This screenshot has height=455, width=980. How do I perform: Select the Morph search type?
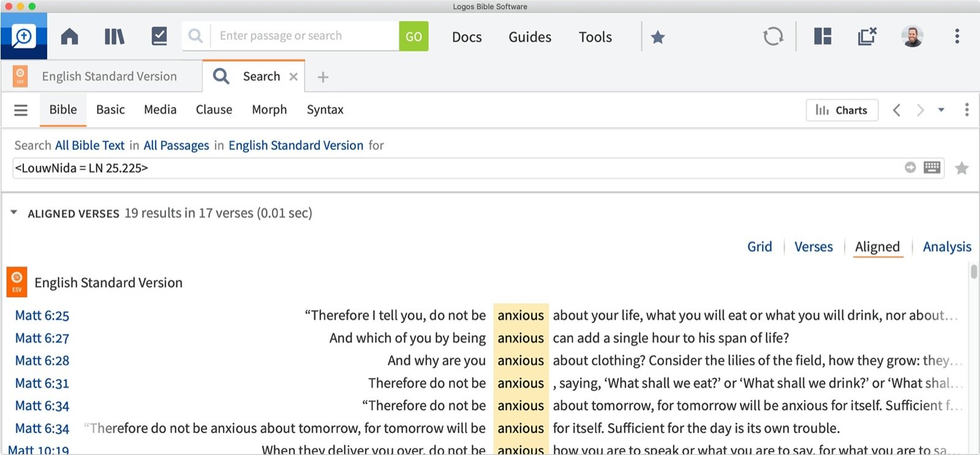coord(269,110)
